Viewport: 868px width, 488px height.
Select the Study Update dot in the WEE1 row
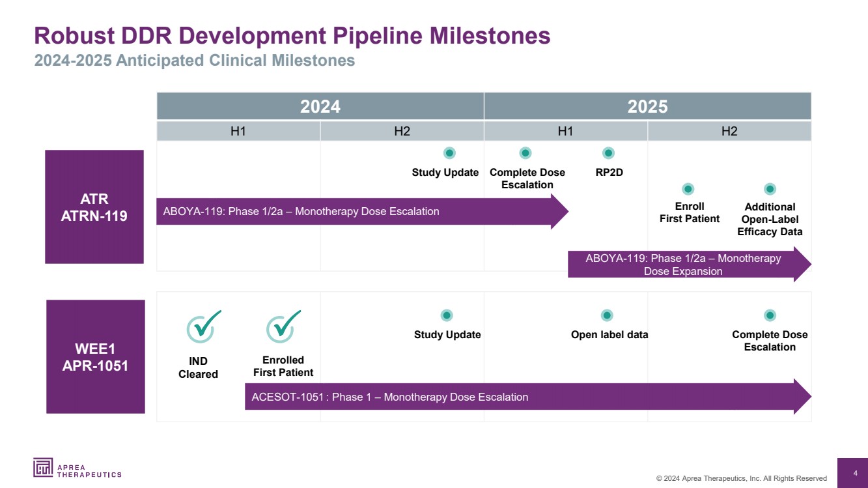(447, 315)
